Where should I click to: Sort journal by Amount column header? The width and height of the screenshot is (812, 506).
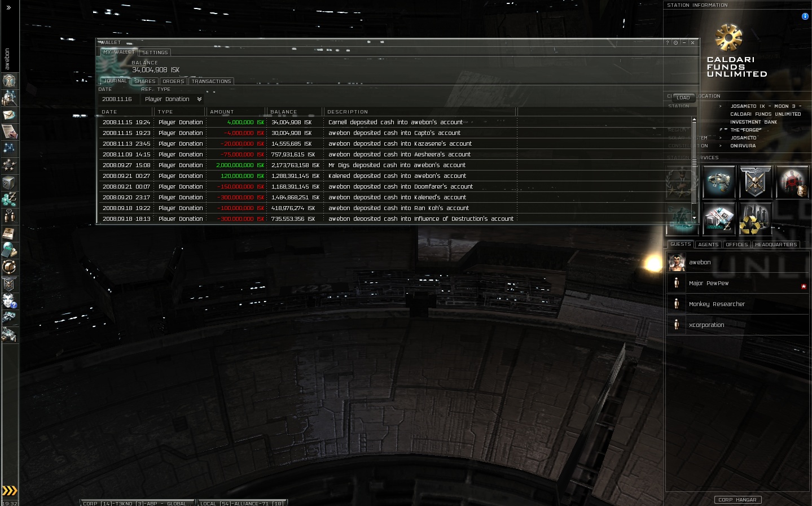(236, 112)
